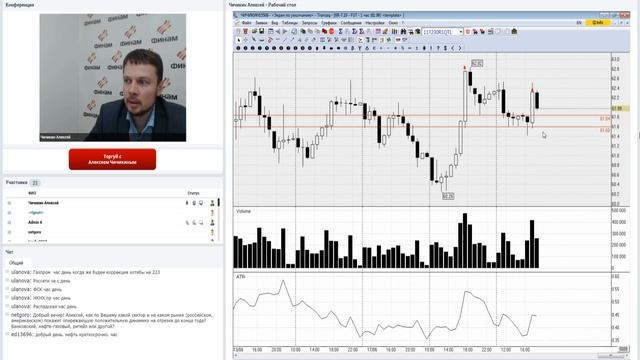Open the Окно menu
Image resolution: width=640 pixels, height=360 pixels.
[x=393, y=23]
